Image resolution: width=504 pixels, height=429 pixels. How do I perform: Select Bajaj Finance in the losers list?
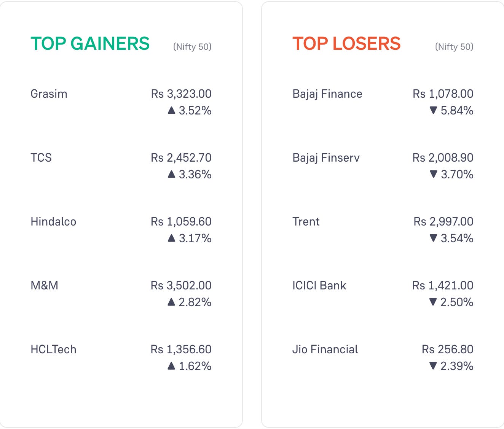coord(383,102)
